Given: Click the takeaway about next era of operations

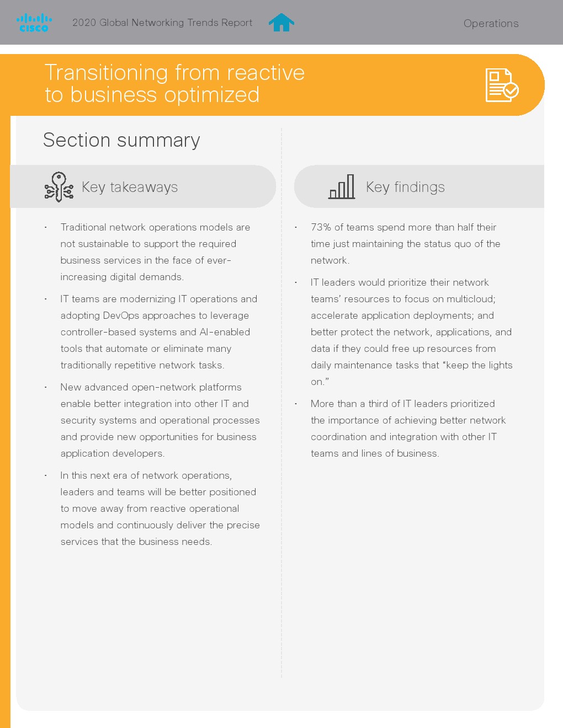Looking at the screenshot, I should click(x=160, y=508).
